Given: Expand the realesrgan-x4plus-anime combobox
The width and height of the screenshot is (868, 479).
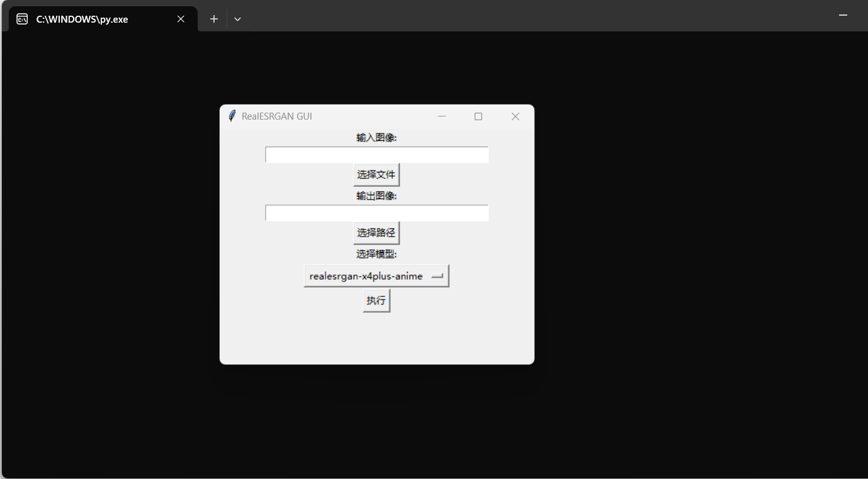Looking at the screenshot, I should (x=376, y=276).
